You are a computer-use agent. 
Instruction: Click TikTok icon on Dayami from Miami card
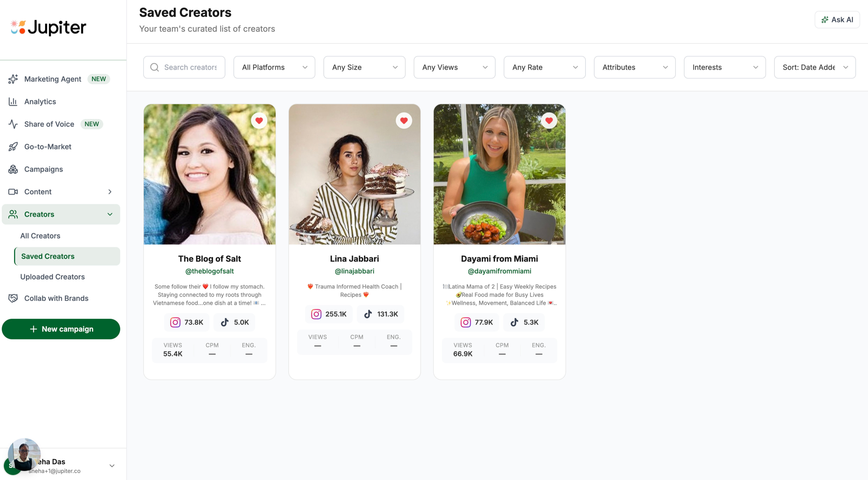514,322
